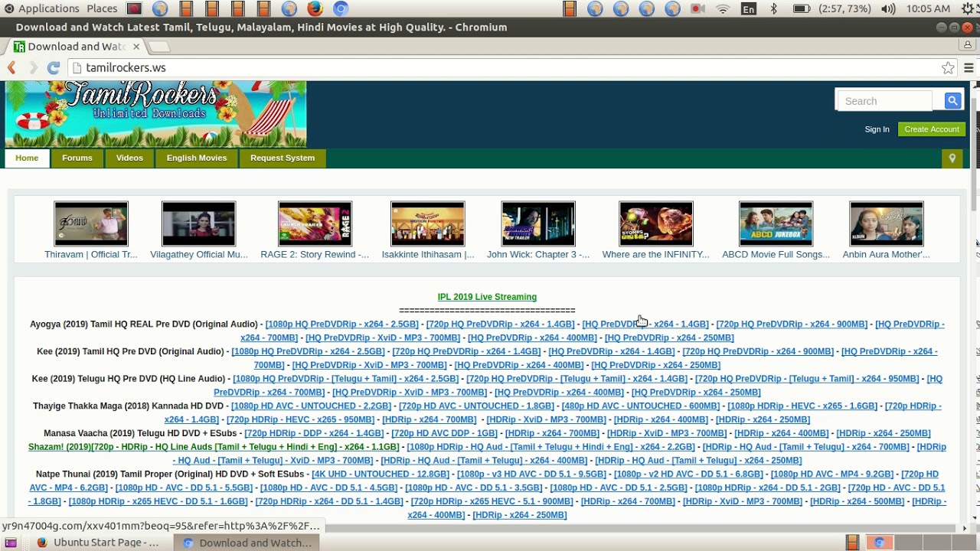Screen dimensions: 980x551
Task: Open the Request System tab
Action: [x=283, y=158]
